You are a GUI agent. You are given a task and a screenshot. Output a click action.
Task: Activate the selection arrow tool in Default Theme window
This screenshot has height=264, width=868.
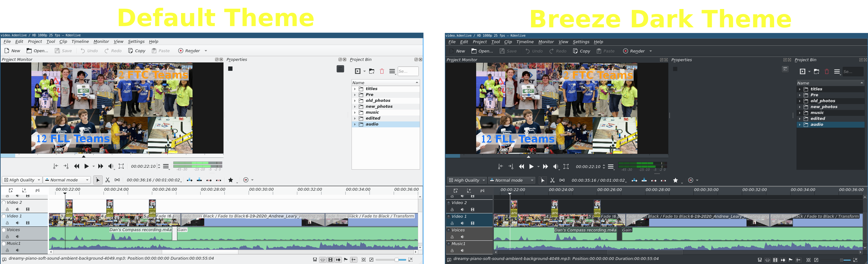point(98,180)
